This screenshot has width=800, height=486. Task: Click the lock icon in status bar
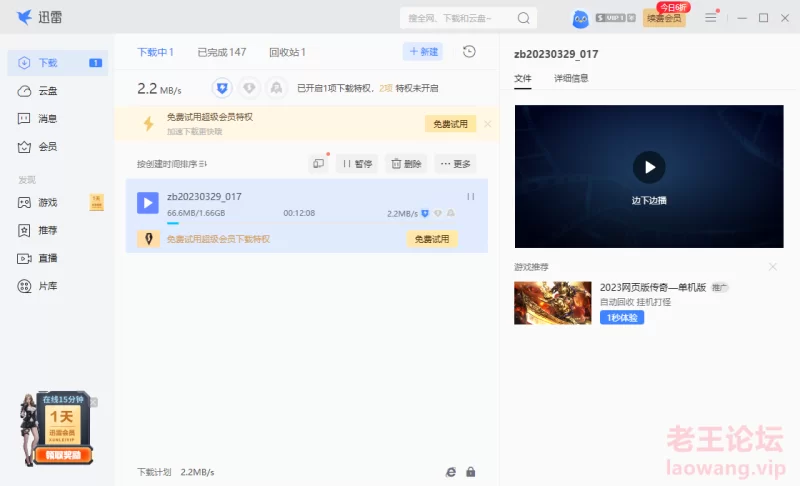[x=470, y=472]
